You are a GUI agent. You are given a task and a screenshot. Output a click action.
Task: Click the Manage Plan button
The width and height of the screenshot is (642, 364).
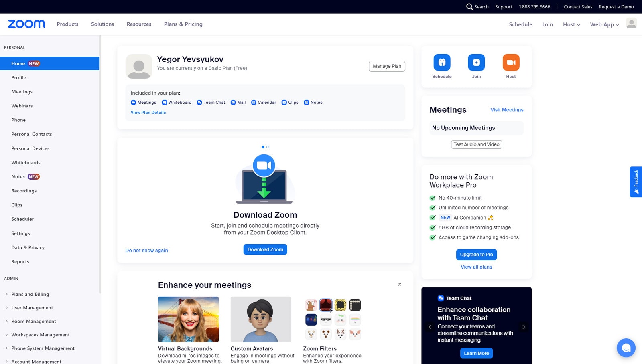click(x=387, y=66)
